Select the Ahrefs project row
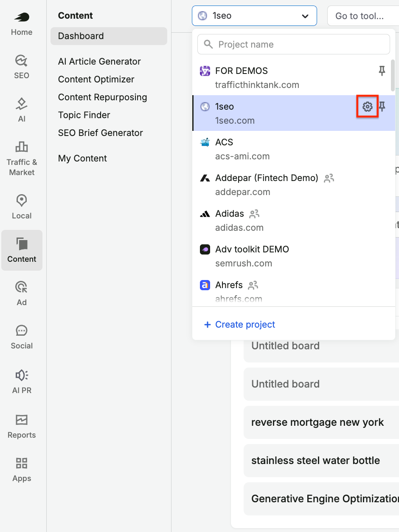 [x=294, y=290]
